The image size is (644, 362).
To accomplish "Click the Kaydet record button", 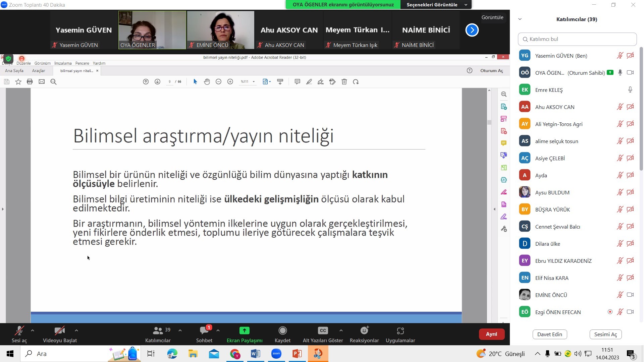I will (282, 334).
